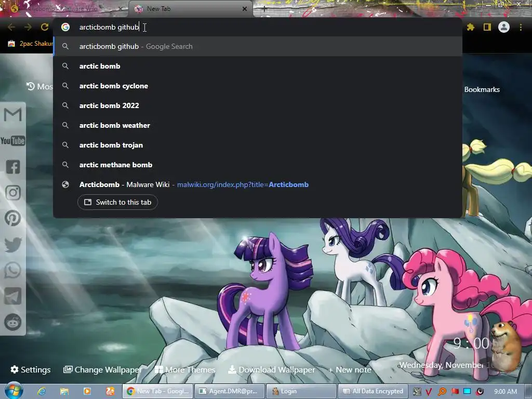
Task: Open the Windows Start orb
Action: 13,390
